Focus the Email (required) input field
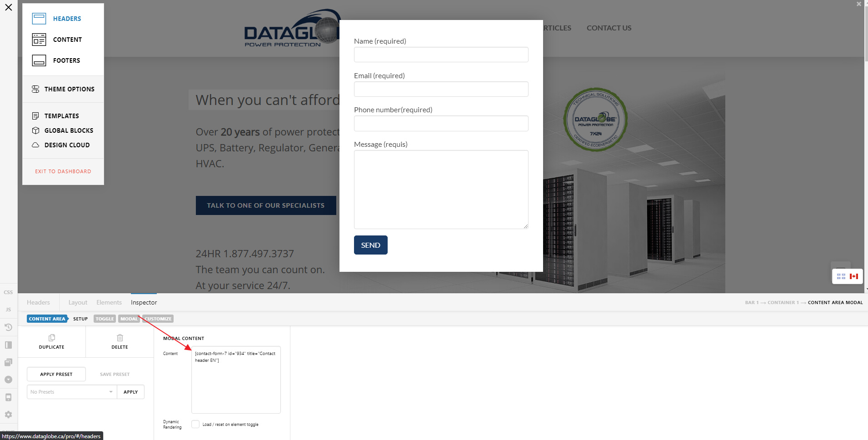868x440 pixels. [441, 89]
